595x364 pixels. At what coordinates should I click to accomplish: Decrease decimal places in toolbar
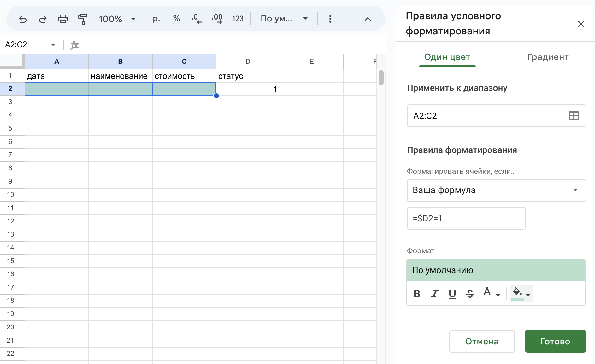[x=197, y=19]
